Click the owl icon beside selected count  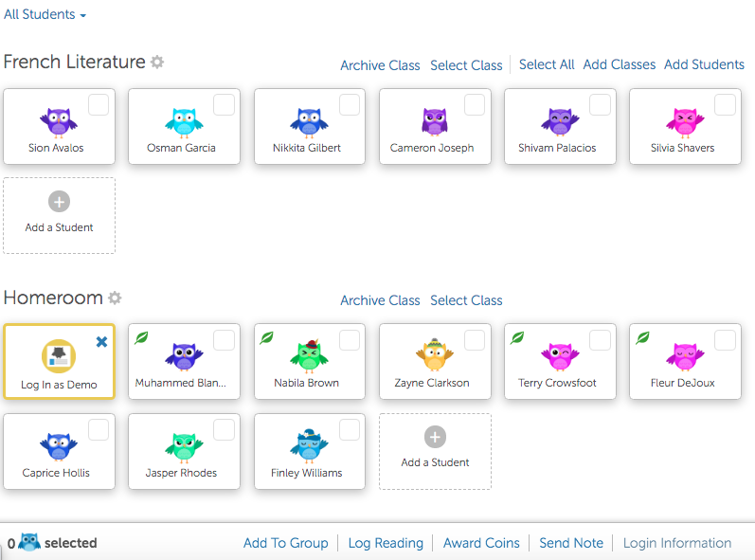click(x=29, y=543)
